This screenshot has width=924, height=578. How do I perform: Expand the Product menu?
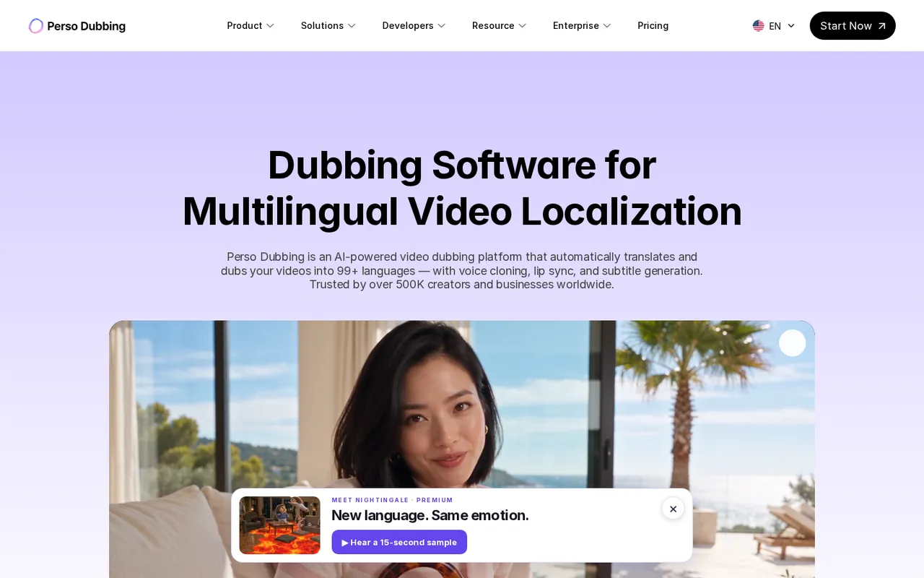(250, 26)
